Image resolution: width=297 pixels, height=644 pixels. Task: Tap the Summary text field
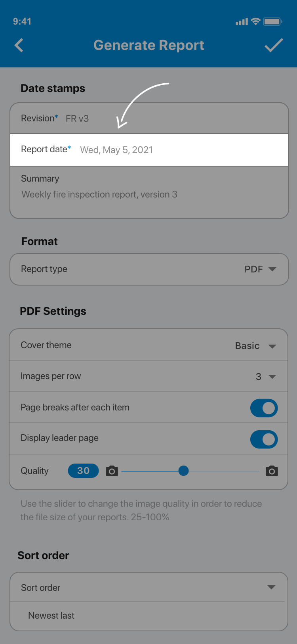coord(99,194)
